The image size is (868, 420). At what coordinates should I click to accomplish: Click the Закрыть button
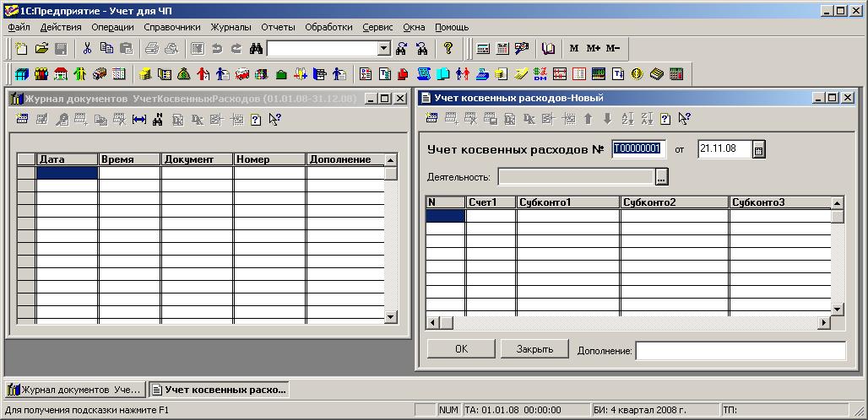(534, 349)
